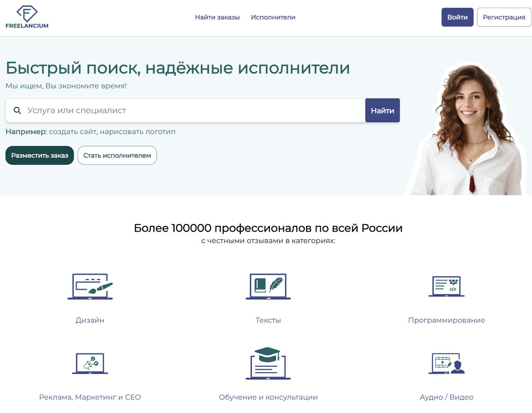Screen dimensions: 532x413
Task: Click the magnifying glass search icon
Action: click(x=17, y=110)
